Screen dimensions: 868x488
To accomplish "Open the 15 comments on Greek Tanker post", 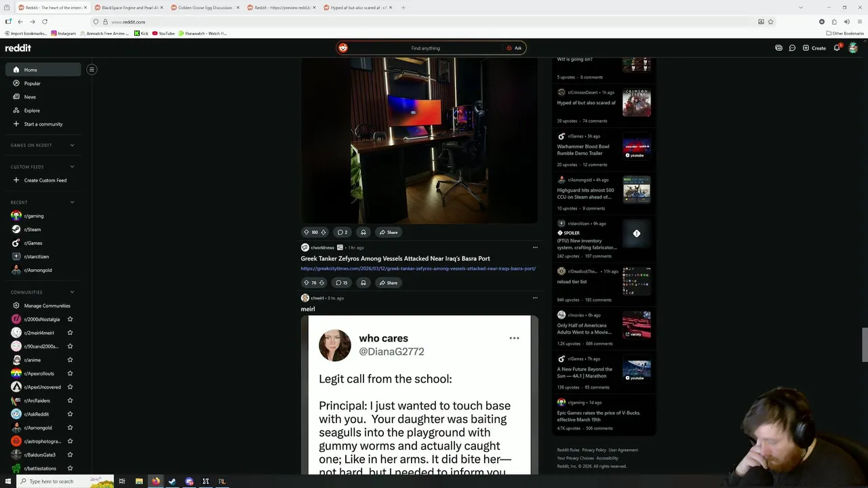I will point(342,283).
